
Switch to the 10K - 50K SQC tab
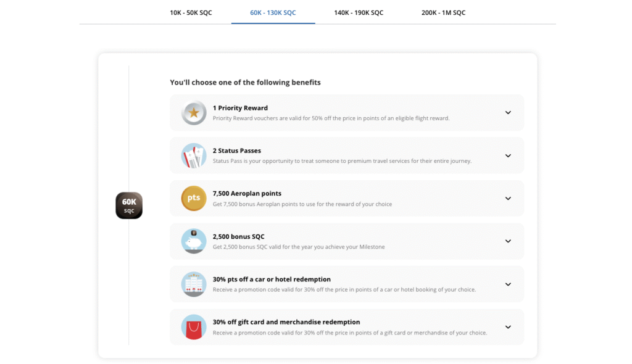tap(191, 13)
